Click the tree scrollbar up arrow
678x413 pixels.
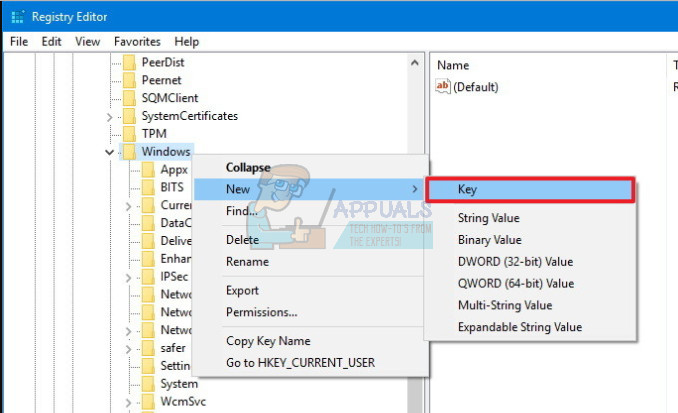[415, 63]
